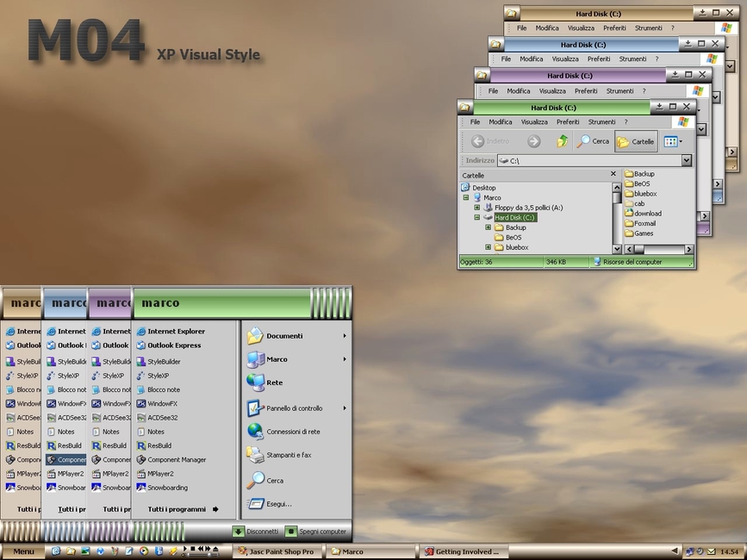Collapse the Marco tree node
The width and height of the screenshot is (747, 560).
coord(466,197)
